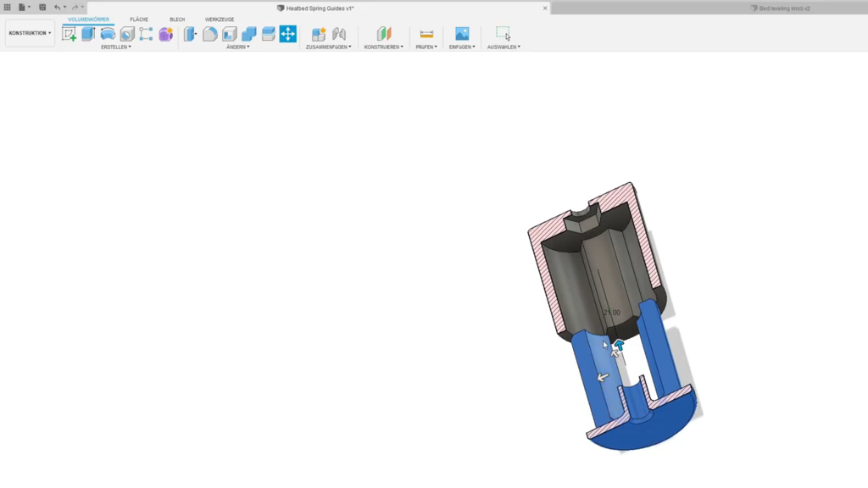Select the active Move/Copy tool

288,34
